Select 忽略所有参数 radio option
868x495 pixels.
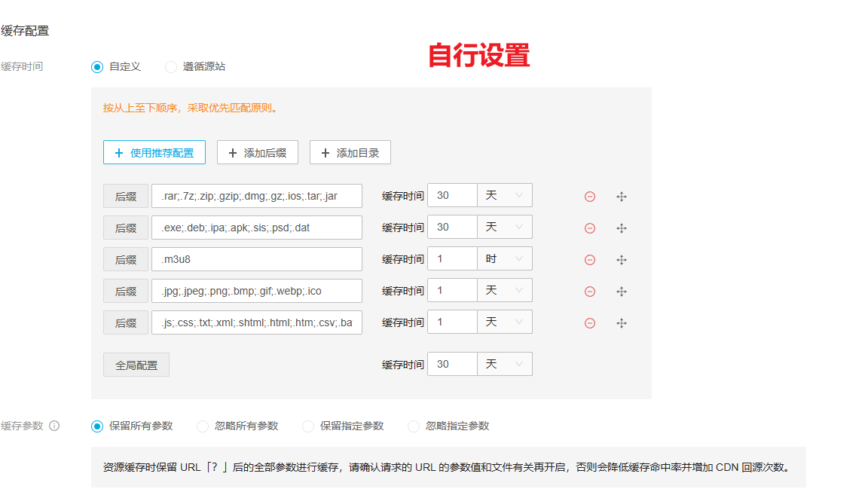203,426
